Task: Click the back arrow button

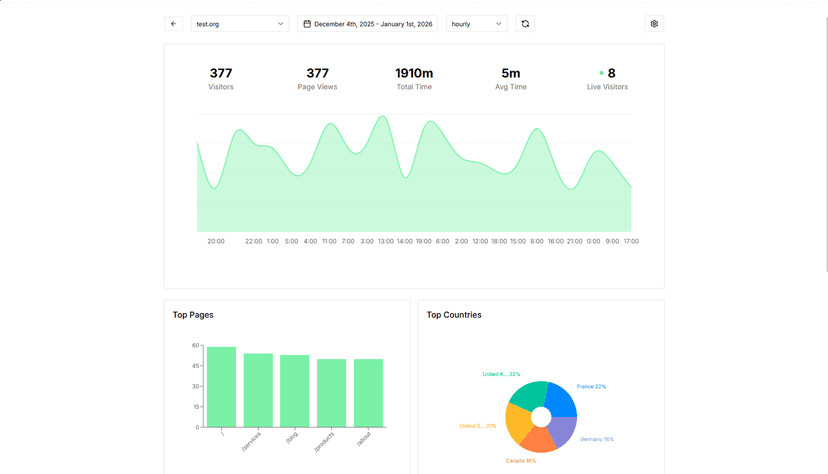Action: 173,24
